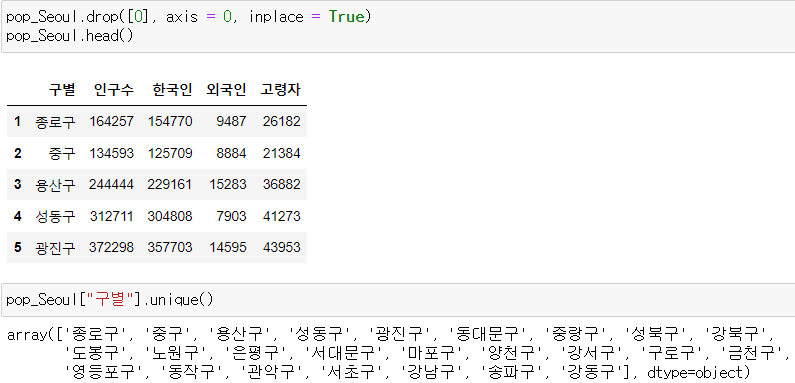Click the 인구수 column header
Viewport: 795px width, 383px height.
coord(114,90)
